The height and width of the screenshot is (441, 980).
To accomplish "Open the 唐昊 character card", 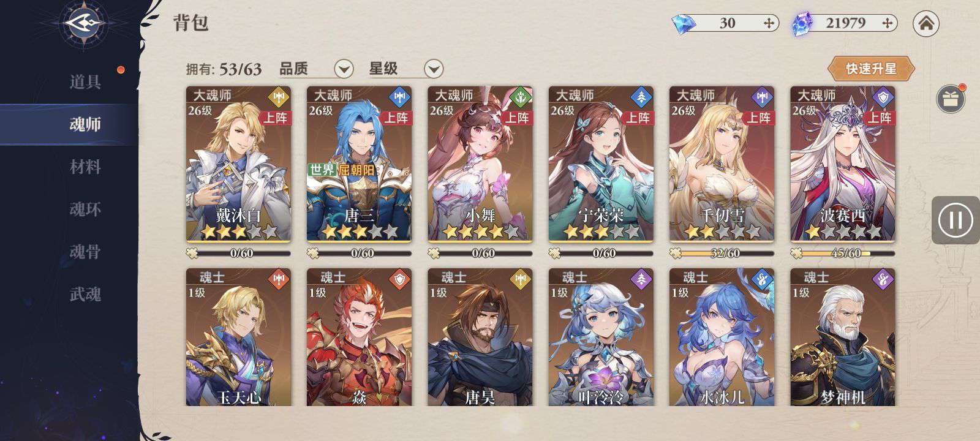I will tap(480, 337).
